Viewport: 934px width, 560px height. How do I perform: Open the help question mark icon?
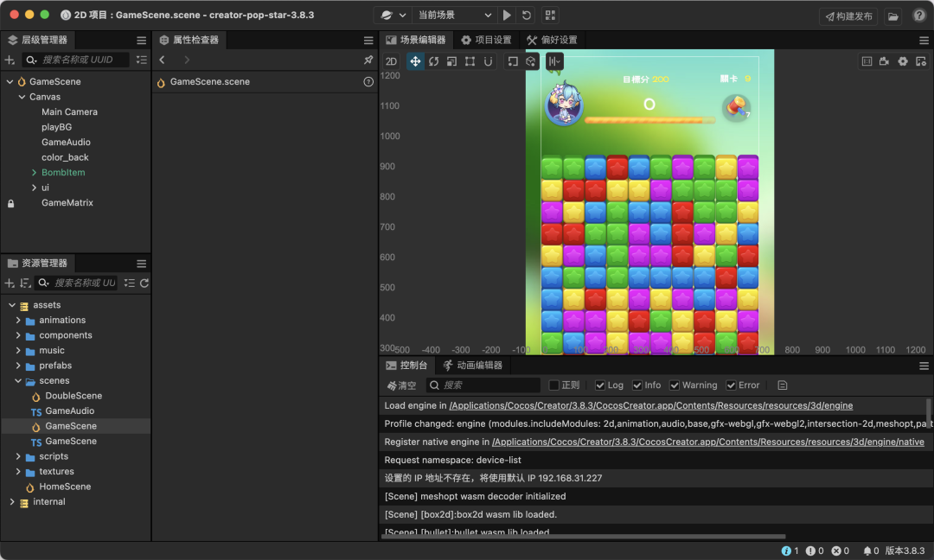919,16
